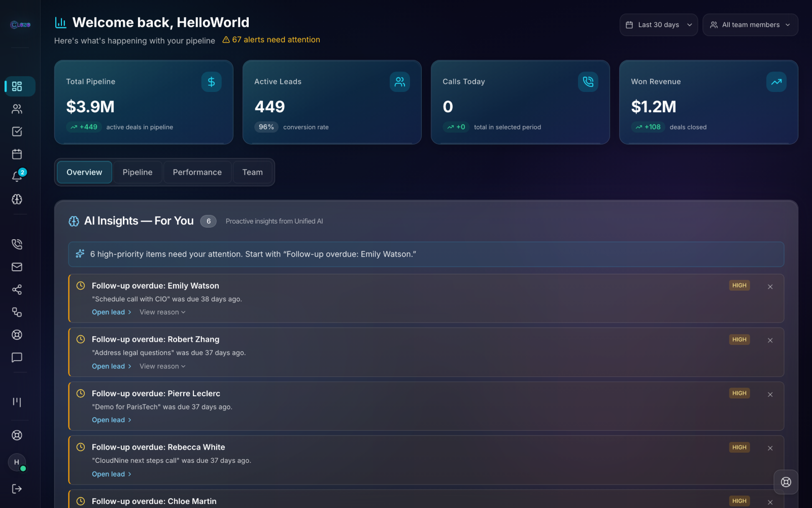Expand View reason for Emily Watson

tap(162, 312)
